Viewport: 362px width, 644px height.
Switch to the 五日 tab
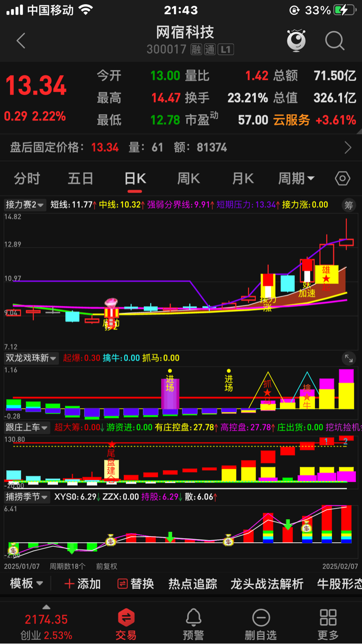[81, 179]
